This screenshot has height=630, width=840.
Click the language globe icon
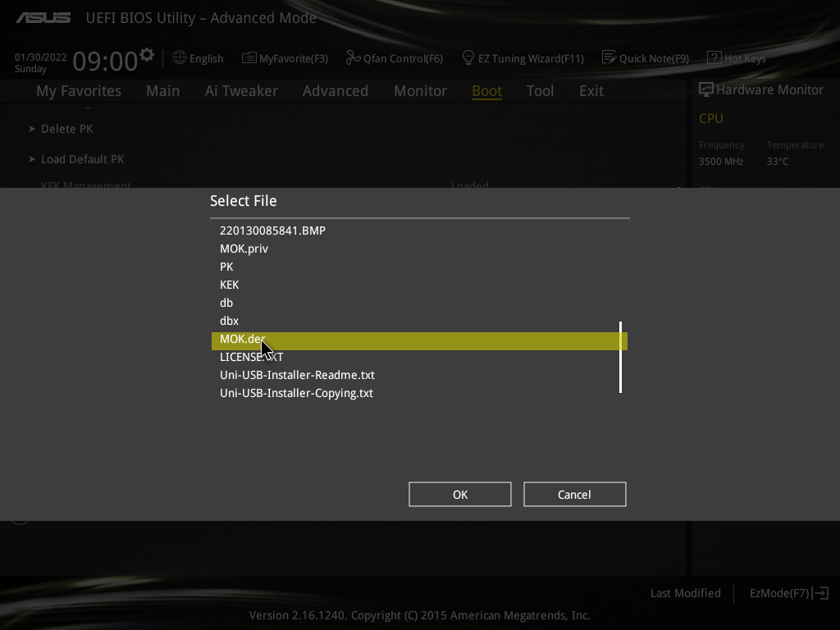click(180, 58)
